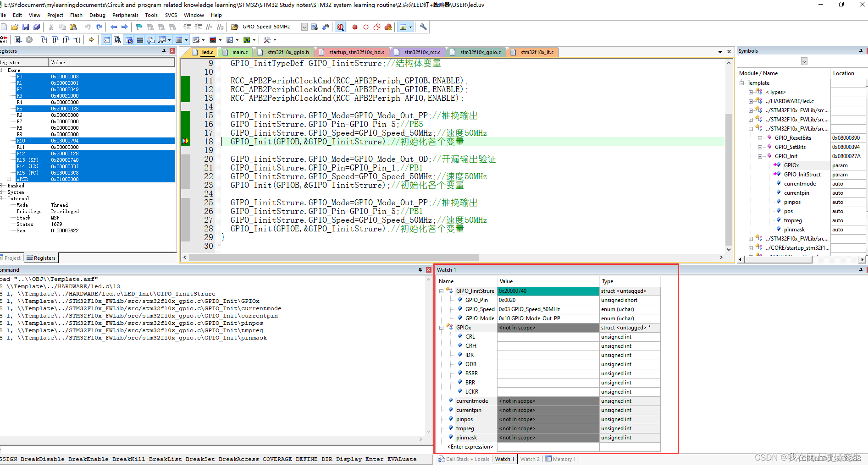Open the GPIO_Speed_50MHz find dropdown
Image resolution: width=868 pixels, height=466 pixels.
tap(304, 27)
